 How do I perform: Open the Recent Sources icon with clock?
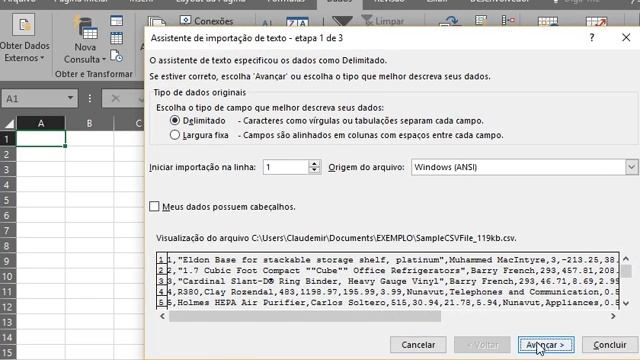click(x=116, y=56)
